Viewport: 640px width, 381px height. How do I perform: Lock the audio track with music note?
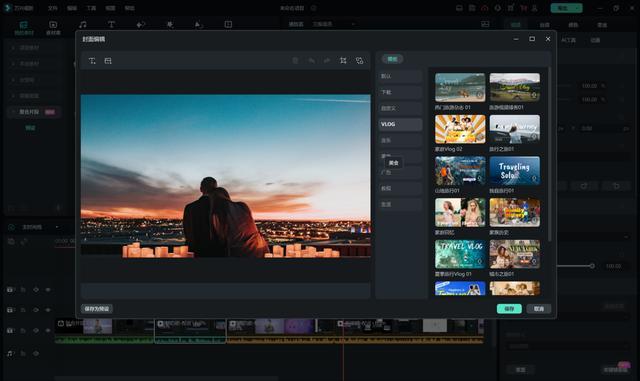click(23, 354)
